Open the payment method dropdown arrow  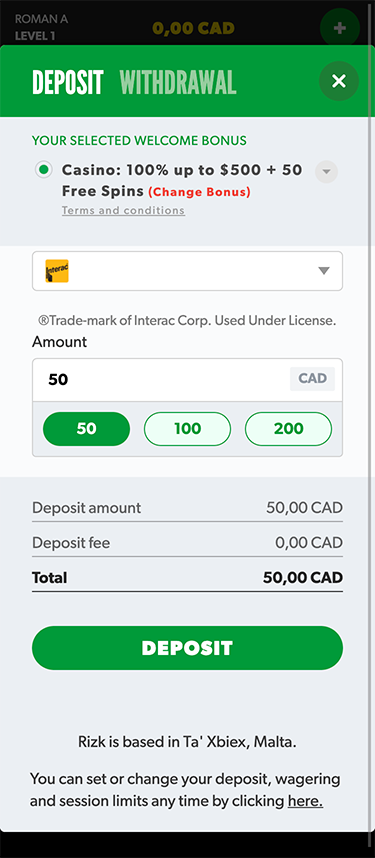tap(324, 271)
